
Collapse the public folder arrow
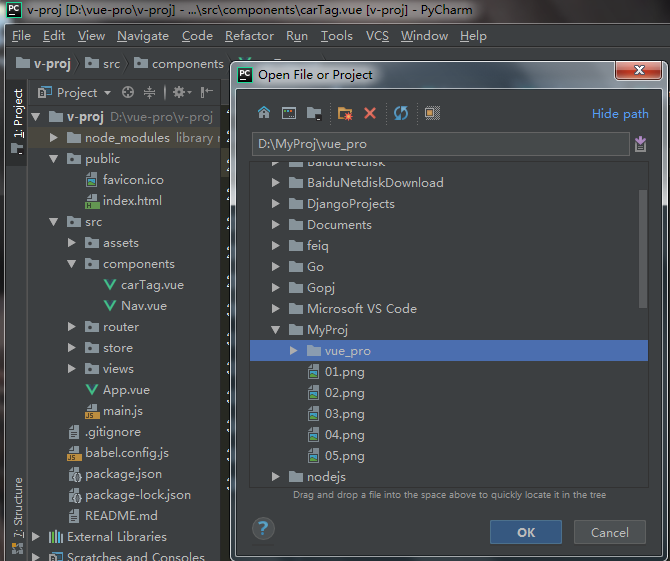(x=53, y=159)
